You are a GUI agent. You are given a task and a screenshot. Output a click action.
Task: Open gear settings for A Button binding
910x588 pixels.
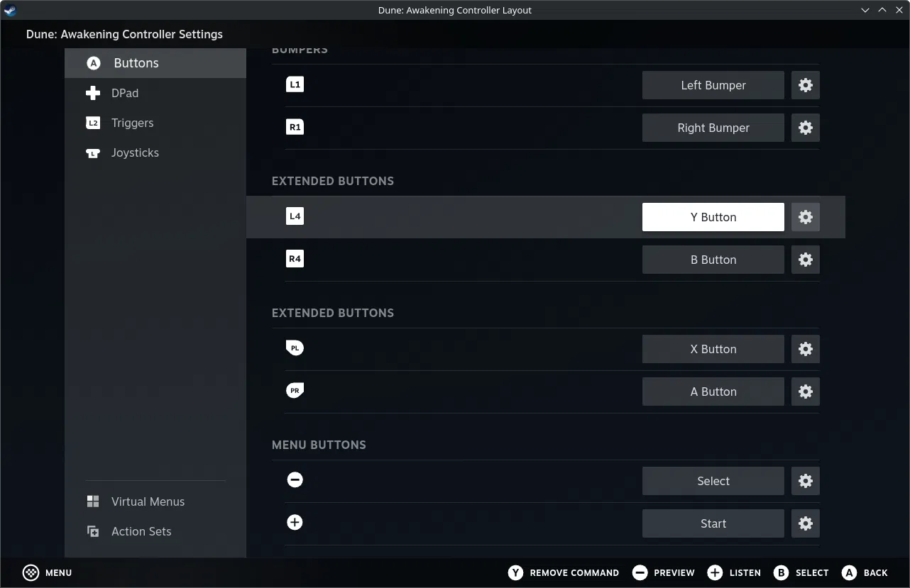click(805, 392)
